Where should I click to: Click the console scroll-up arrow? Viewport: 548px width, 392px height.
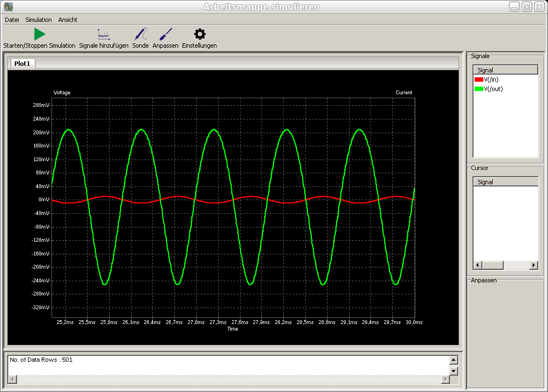click(454, 360)
